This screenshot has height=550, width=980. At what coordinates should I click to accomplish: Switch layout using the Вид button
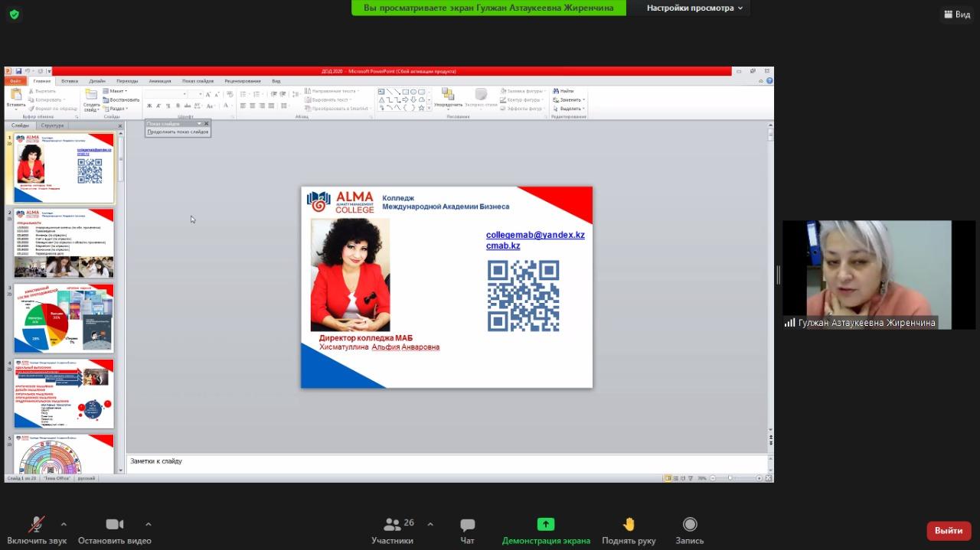pos(956,15)
